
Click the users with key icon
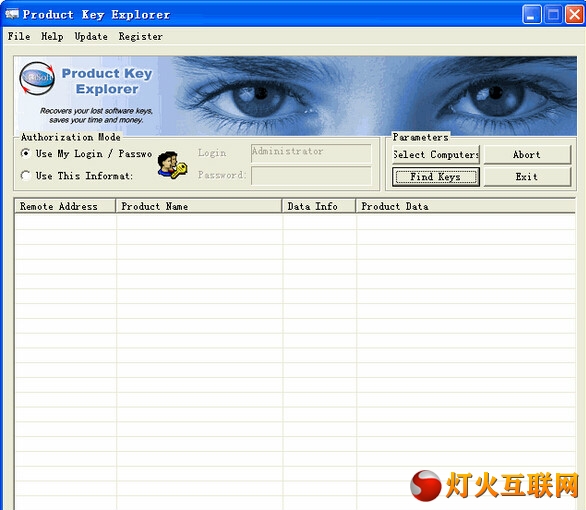click(x=172, y=165)
